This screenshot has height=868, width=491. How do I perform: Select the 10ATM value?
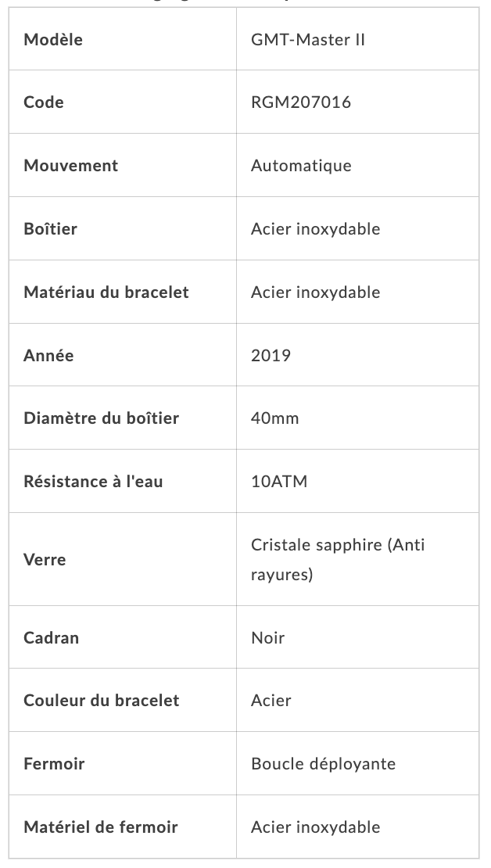(x=279, y=481)
